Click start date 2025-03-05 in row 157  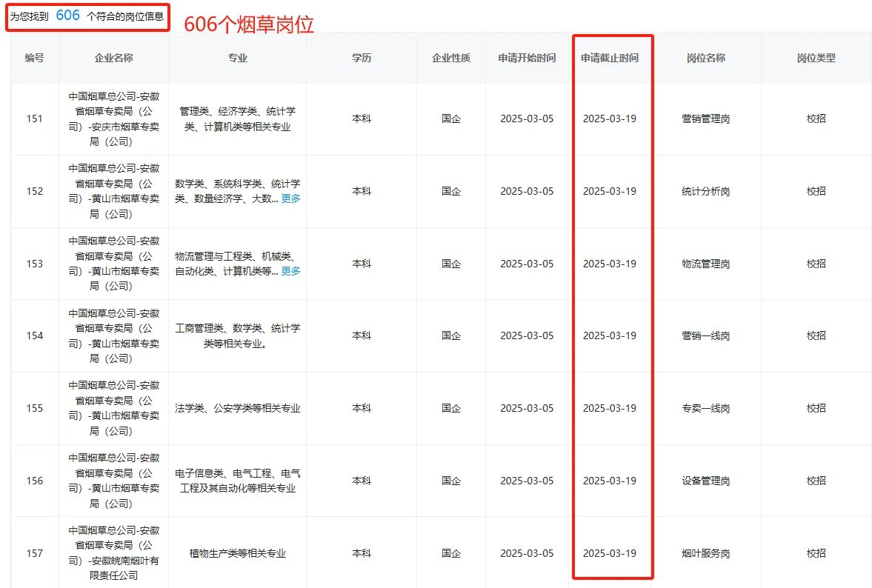point(527,553)
